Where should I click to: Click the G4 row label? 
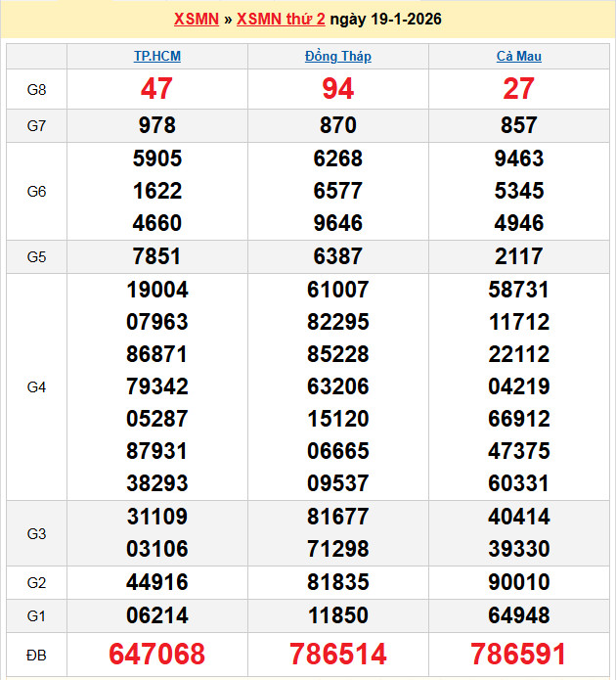point(36,387)
